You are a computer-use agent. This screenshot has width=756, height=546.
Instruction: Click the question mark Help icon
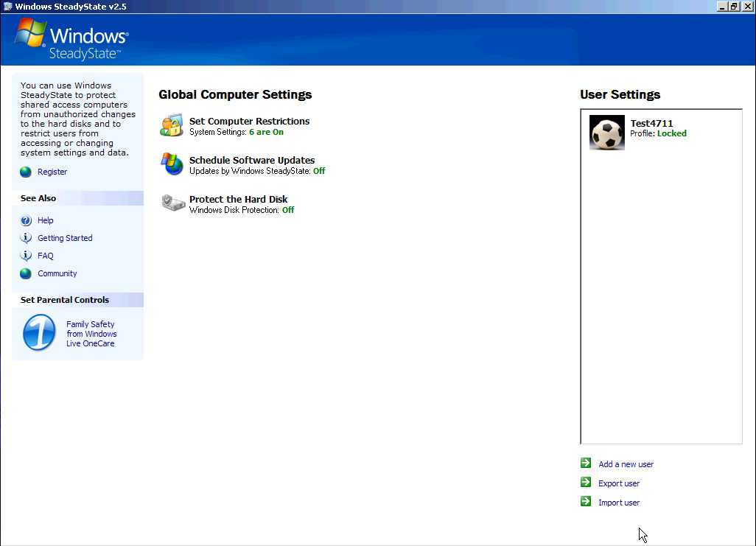click(x=26, y=220)
